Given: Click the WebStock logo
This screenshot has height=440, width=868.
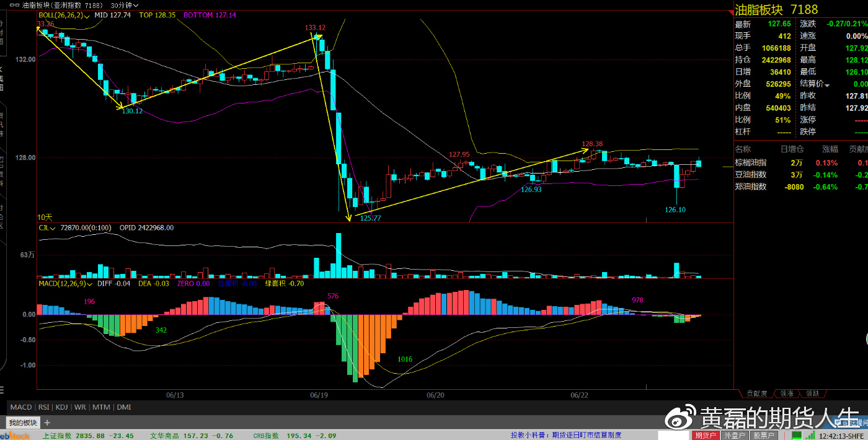Looking at the screenshot, I should tap(15, 436).
